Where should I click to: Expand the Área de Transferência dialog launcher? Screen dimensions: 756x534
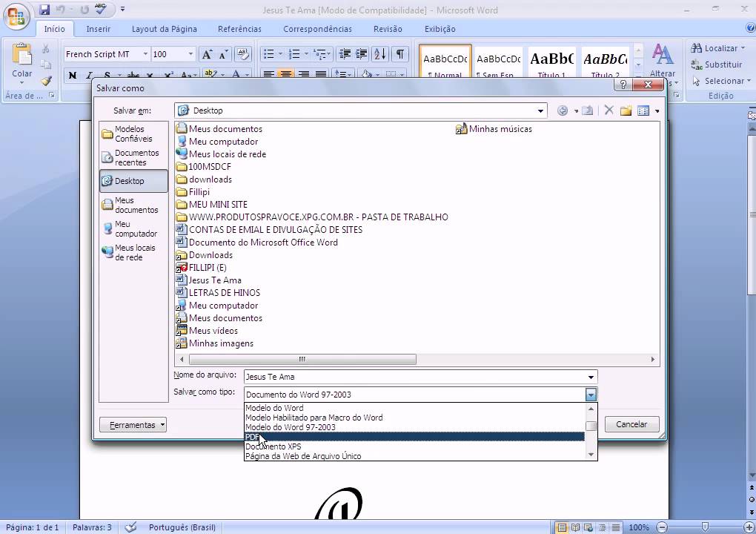pyautogui.click(x=52, y=96)
